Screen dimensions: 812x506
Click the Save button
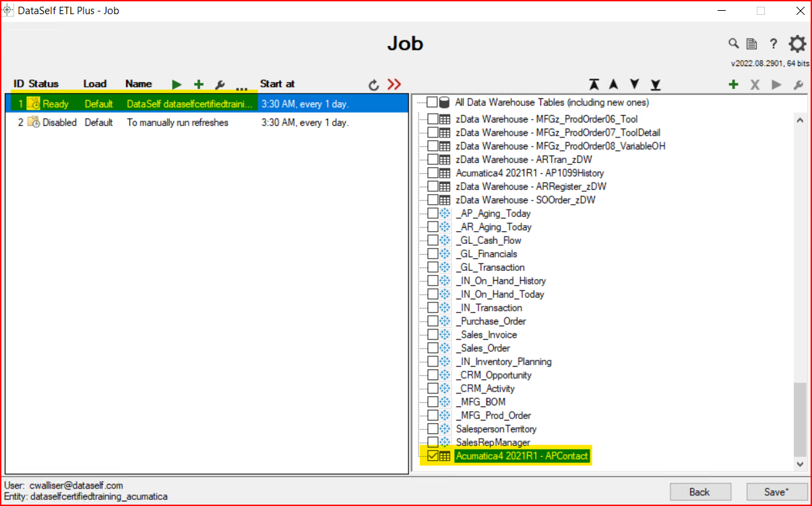(775, 492)
